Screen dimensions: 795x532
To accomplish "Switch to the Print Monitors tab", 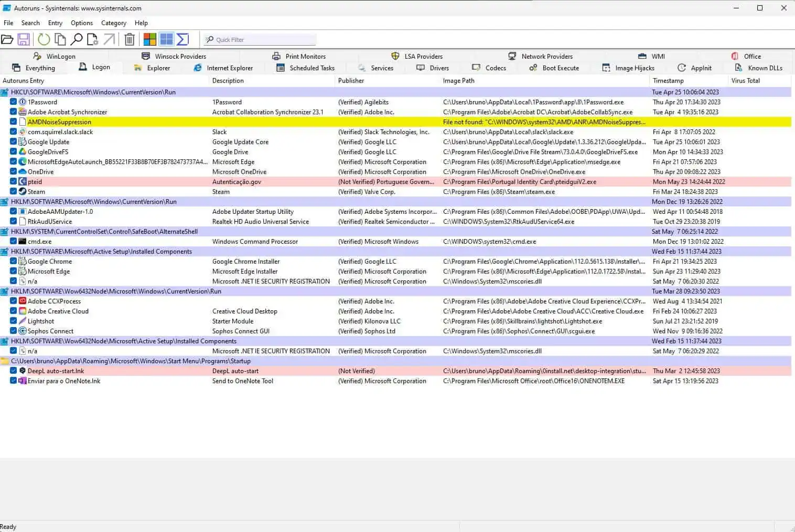I will 299,56.
